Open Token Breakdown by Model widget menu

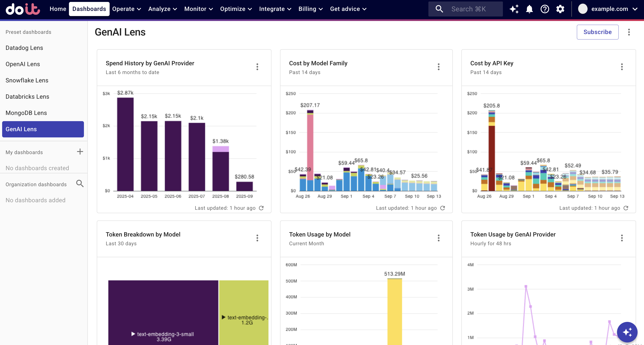pos(257,238)
